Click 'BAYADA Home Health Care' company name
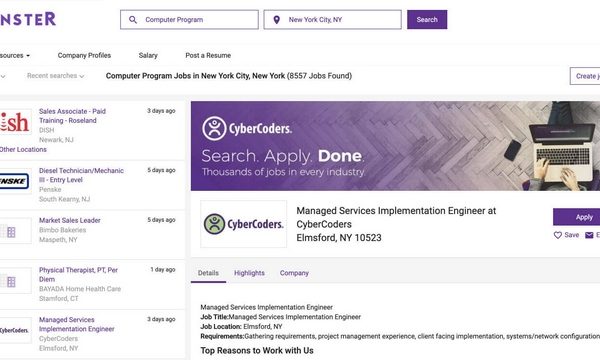This screenshot has width=600, height=360. pos(80,289)
